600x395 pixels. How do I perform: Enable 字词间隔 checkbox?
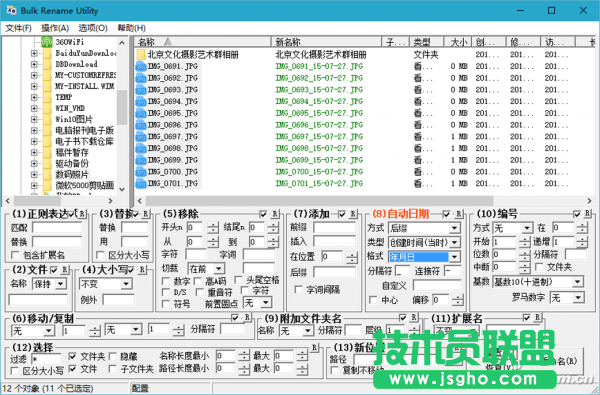coord(298,290)
